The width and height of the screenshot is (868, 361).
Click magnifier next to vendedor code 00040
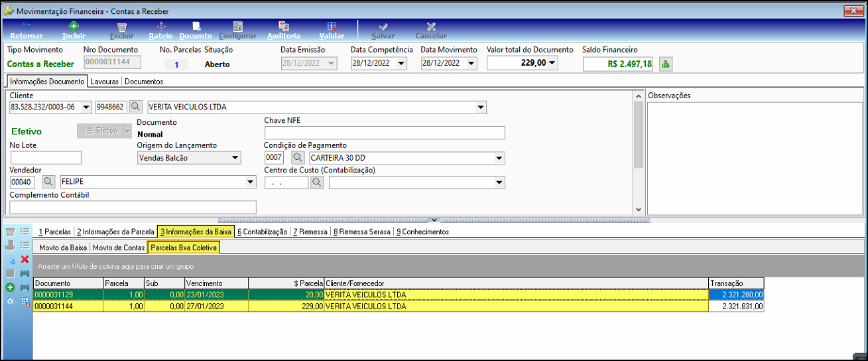point(49,182)
